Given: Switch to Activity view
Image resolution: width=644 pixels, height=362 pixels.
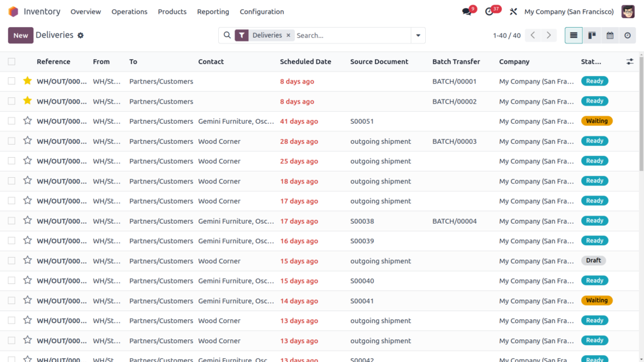Looking at the screenshot, I should tap(627, 35).
